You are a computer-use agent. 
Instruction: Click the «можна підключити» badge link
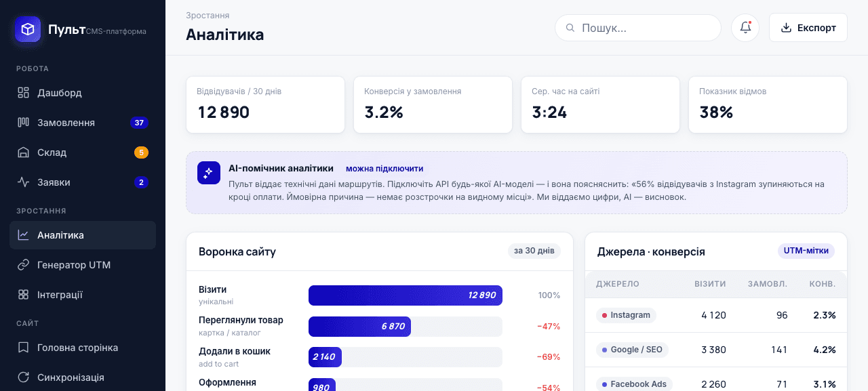(384, 169)
